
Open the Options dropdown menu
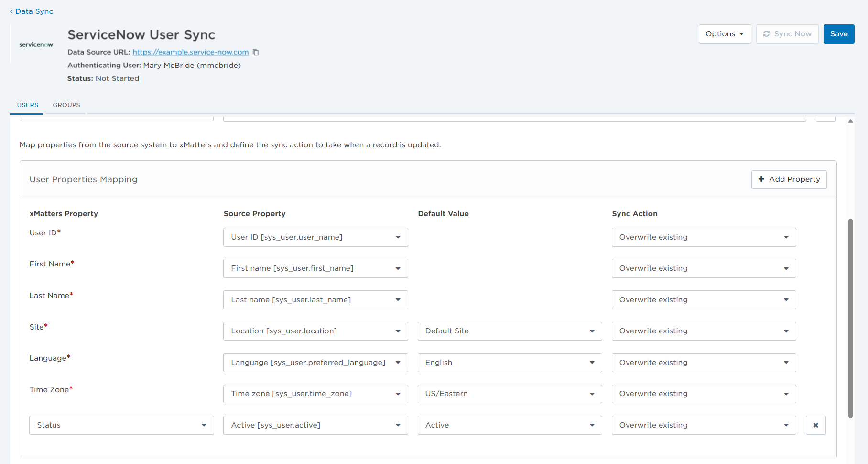pyautogui.click(x=724, y=34)
